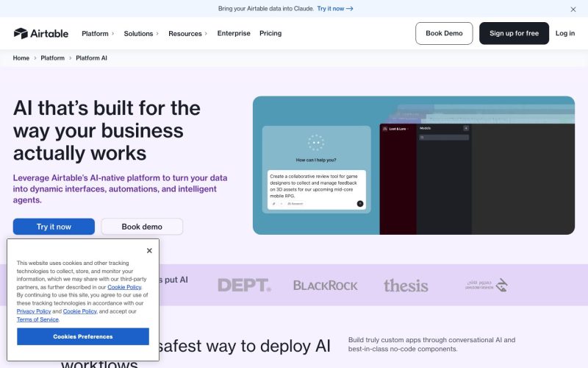Go to Platform breadcrumb
588x368 pixels.
pos(52,58)
